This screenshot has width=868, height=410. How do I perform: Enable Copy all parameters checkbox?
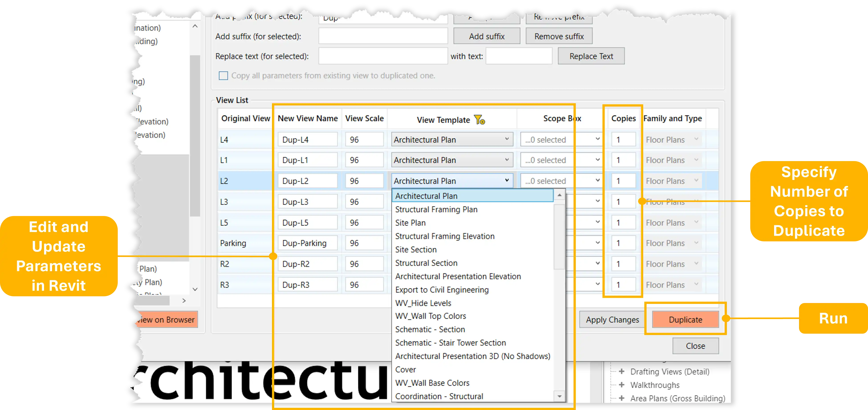(223, 75)
